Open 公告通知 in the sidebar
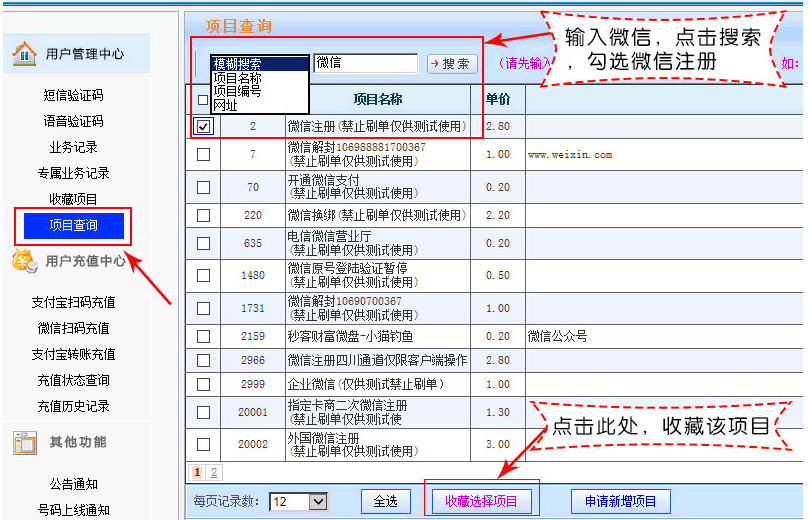The height and width of the screenshot is (520, 809). (73, 484)
